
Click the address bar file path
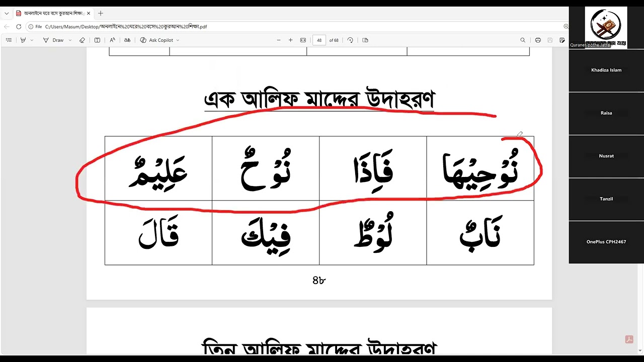point(126,27)
